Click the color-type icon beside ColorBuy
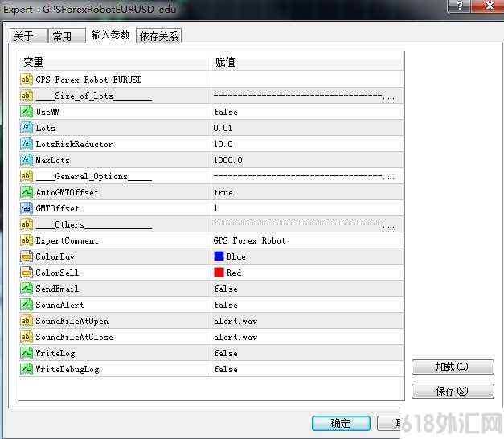 26,256
